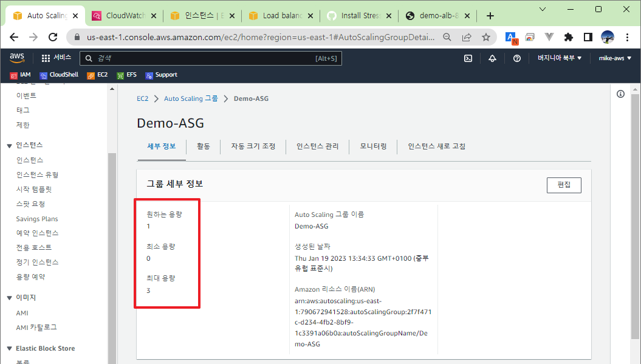Bookmark this page with star icon
641x364 pixels.
point(485,37)
